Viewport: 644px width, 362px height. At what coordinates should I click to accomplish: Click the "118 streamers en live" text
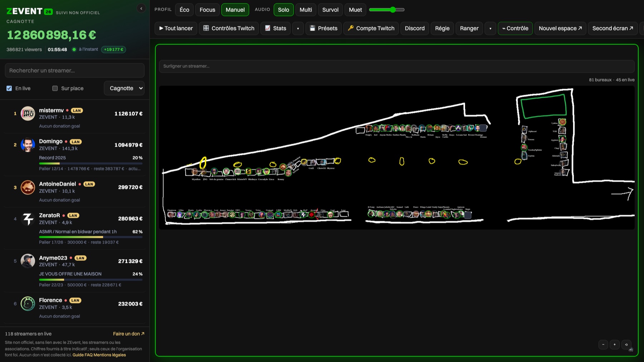pos(28,334)
